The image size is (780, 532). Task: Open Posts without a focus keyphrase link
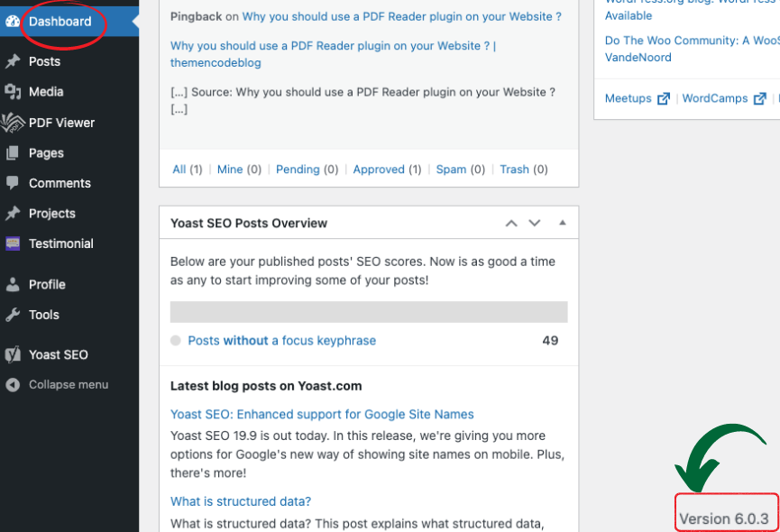(282, 341)
